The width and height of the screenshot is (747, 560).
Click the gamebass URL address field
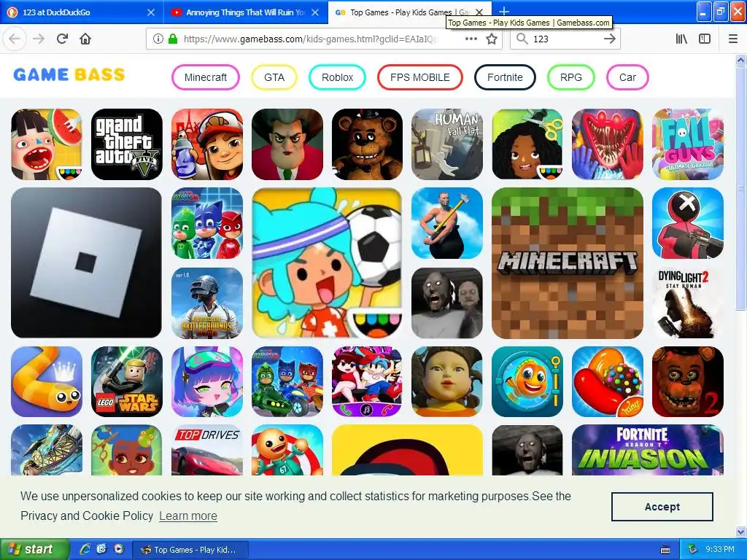tap(311, 39)
